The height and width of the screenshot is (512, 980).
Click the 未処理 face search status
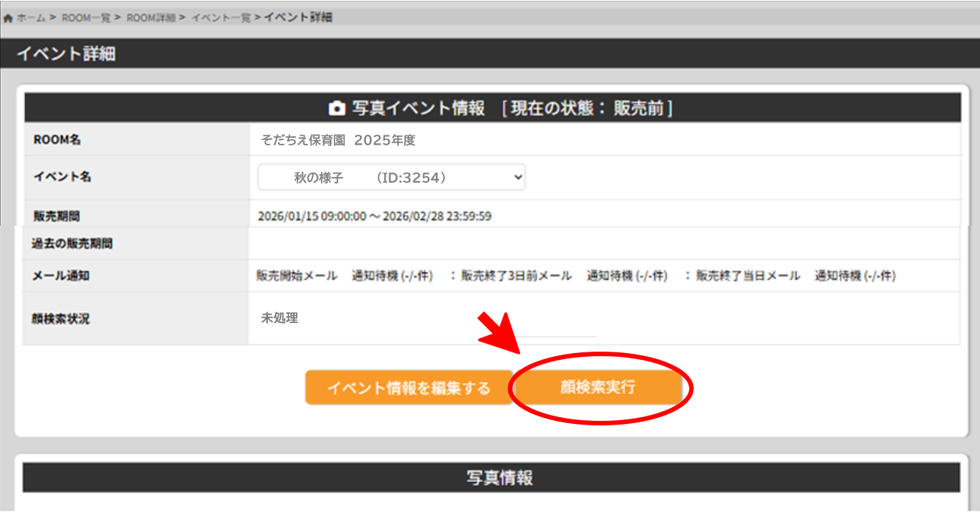(x=279, y=318)
